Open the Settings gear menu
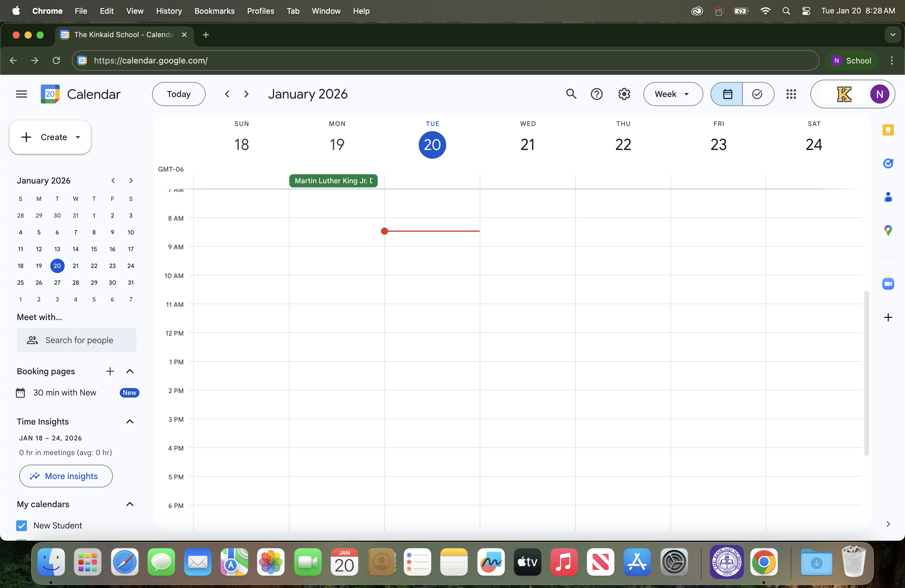905x588 pixels. pyautogui.click(x=624, y=94)
